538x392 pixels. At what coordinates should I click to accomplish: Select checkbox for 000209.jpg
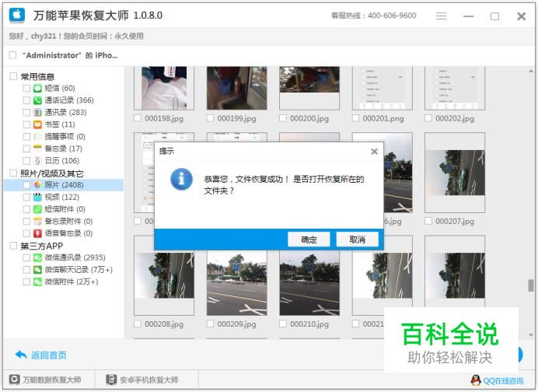pyautogui.click(x=210, y=324)
